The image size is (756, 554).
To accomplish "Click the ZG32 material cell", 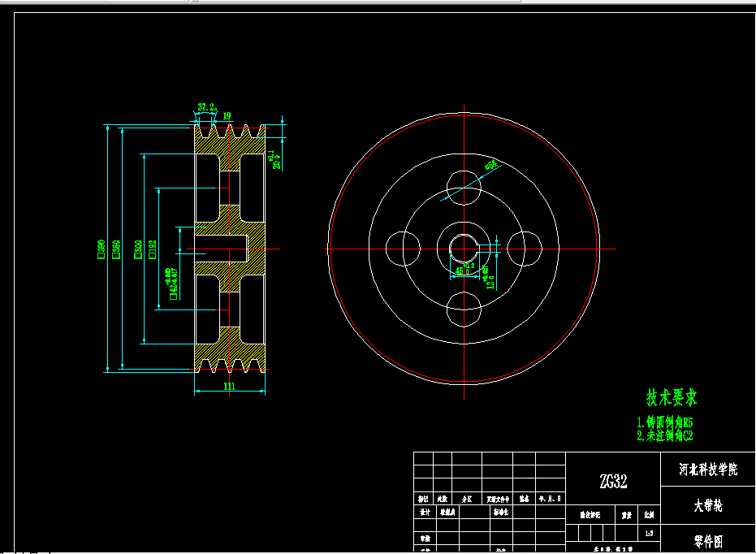I will [613, 478].
